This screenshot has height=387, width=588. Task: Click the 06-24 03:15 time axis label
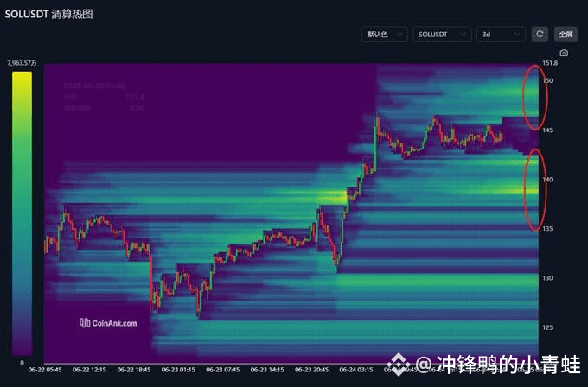[x=356, y=370]
